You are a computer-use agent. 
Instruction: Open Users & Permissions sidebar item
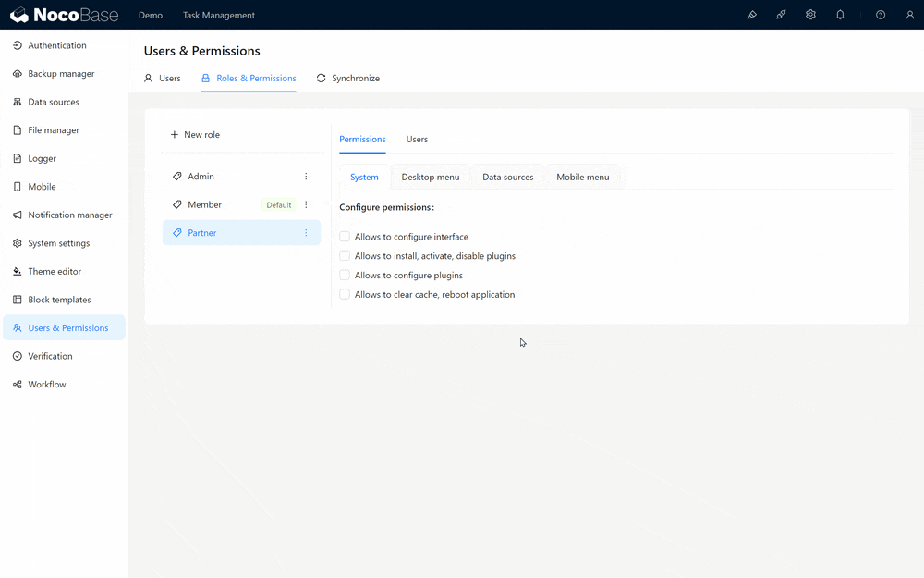coord(65,328)
